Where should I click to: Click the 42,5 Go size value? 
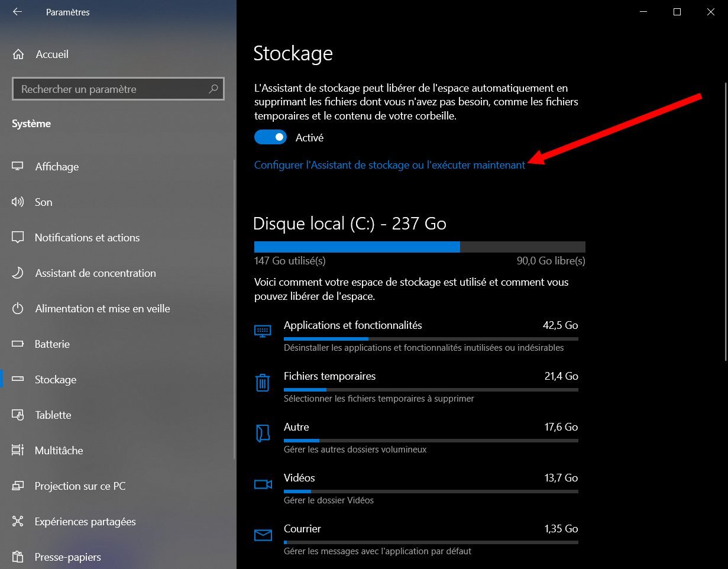point(561,325)
